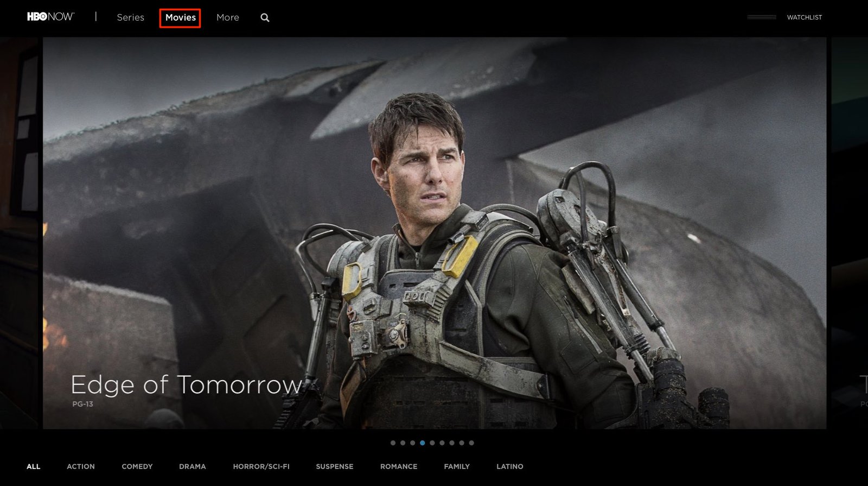This screenshot has height=486, width=868.
Task: Filter movies by ACTION
Action: pos(81,466)
